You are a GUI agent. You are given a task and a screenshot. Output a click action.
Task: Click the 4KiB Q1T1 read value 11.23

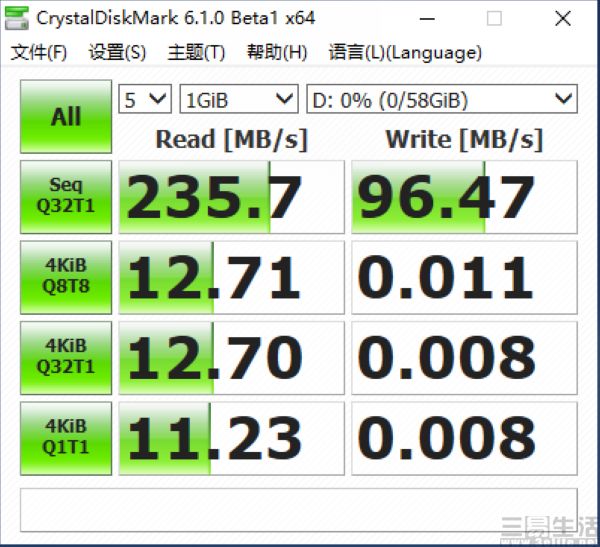pos(232,438)
